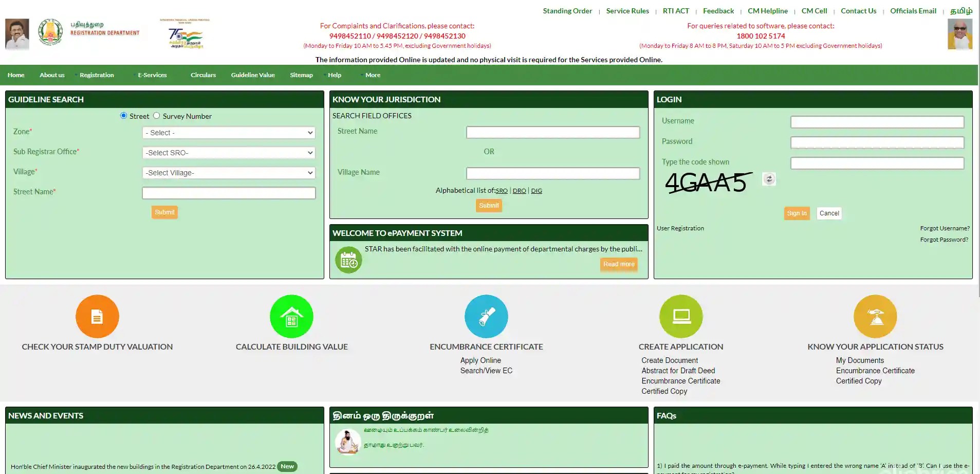980x474 pixels.
Task: Open the Encumbrance Certificate icon
Action: tap(486, 316)
